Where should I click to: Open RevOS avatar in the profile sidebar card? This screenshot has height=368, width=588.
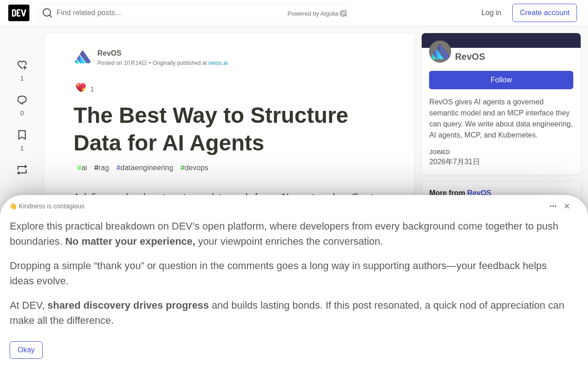pyautogui.click(x=440, y=52)
